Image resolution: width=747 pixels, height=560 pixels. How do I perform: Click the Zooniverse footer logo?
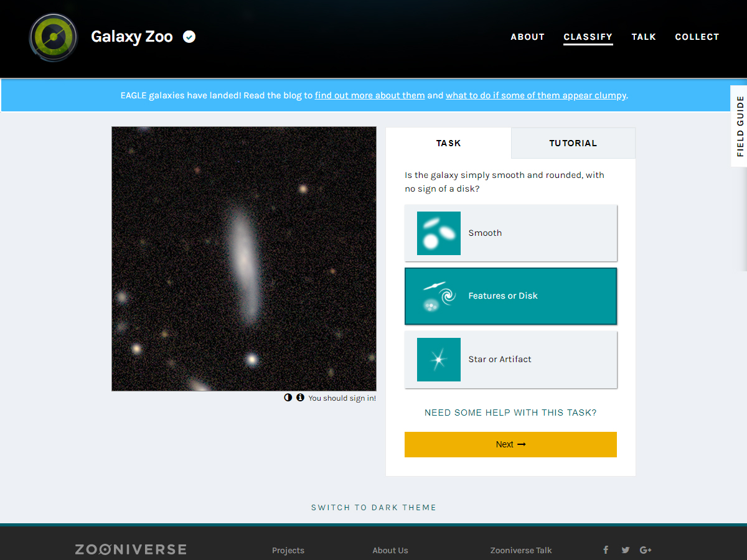pyautogui.click(x=131, y=549)
